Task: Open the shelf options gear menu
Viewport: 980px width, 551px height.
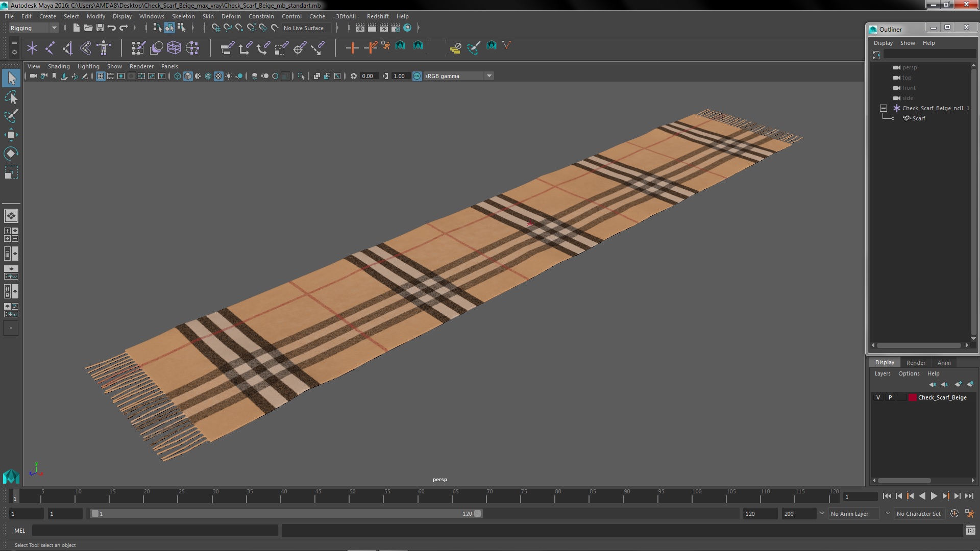Action: coord(14,52)
